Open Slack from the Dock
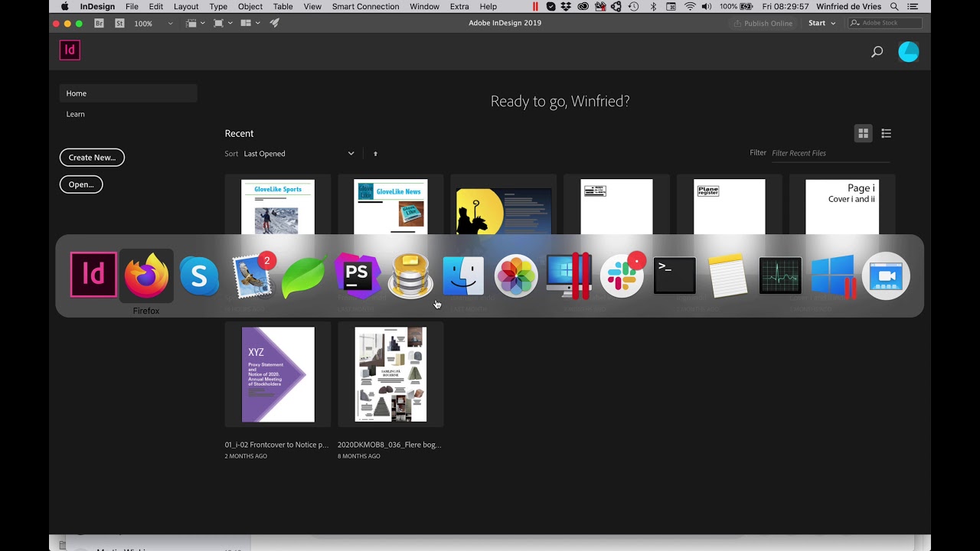Screen dimensions: 980x551 (x=622, y=275)
